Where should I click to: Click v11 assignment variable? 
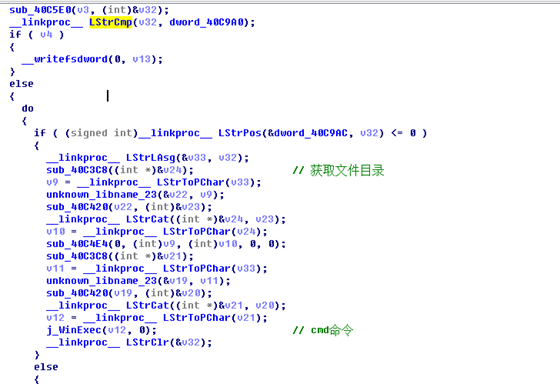click(55, 268)
